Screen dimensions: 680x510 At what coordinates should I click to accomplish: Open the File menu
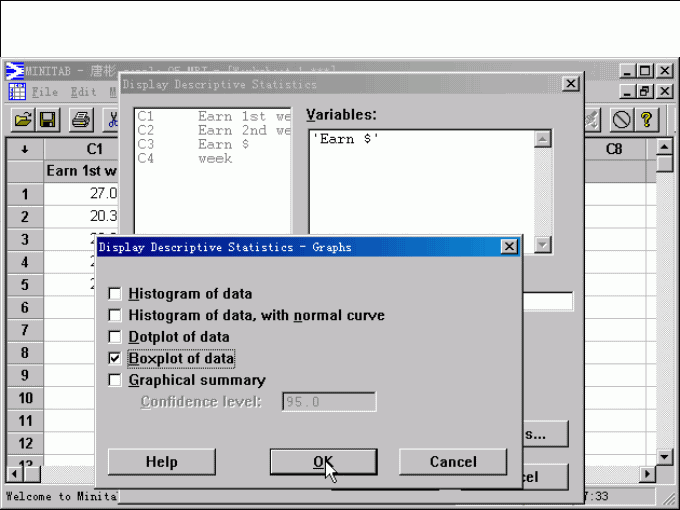pos(45,92)
